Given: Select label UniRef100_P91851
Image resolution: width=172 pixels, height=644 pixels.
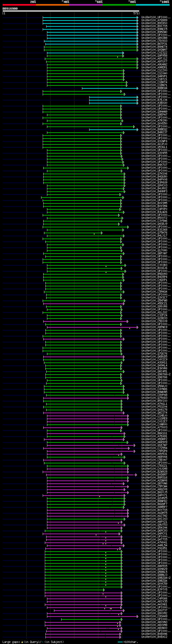Looking at the screenshot, I should tap(154, 548).
